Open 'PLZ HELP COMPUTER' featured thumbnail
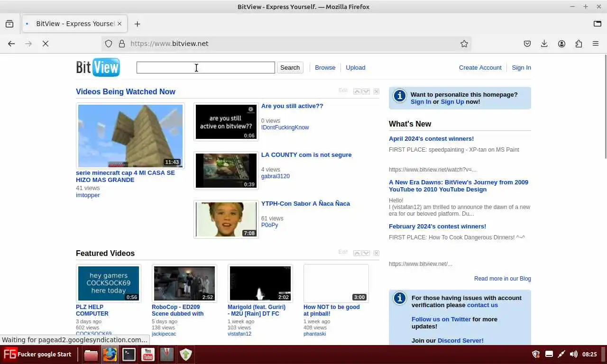 pyautogui.click(x=109, y=283)
